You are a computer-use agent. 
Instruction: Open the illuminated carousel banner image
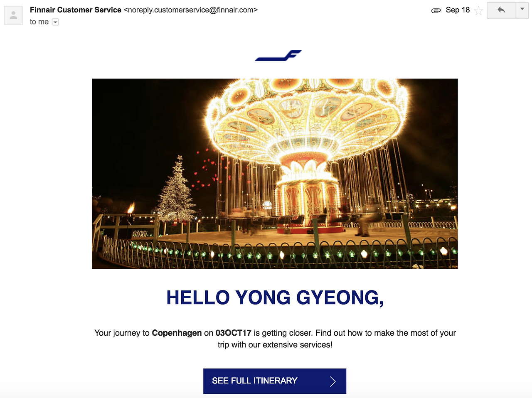click(275, 174)
